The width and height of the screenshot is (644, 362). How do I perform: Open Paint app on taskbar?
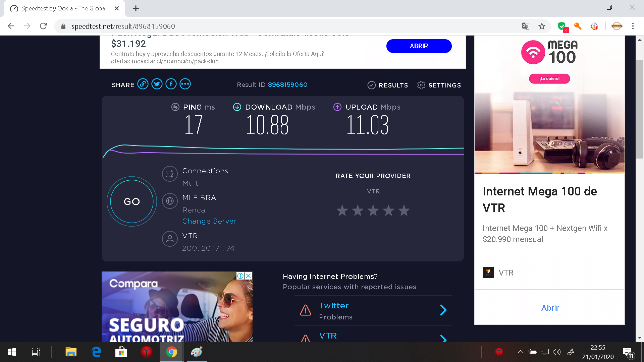197,352
